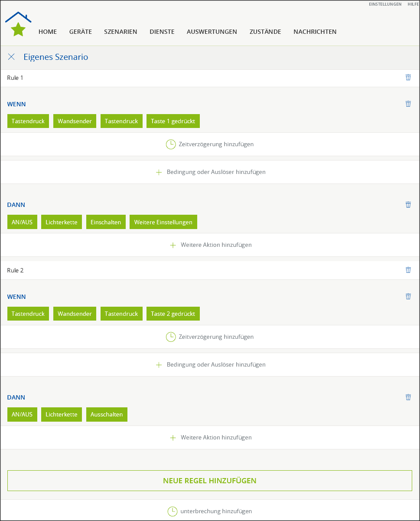This screenshot has width=420, height=521.
Task: Open the Szenarien menu item
Action: [x=120, y=32]
